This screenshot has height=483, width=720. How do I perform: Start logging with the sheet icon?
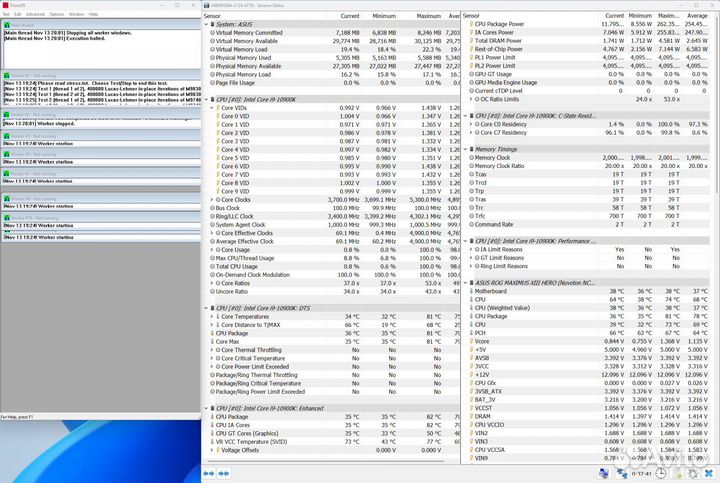(677, 473)
